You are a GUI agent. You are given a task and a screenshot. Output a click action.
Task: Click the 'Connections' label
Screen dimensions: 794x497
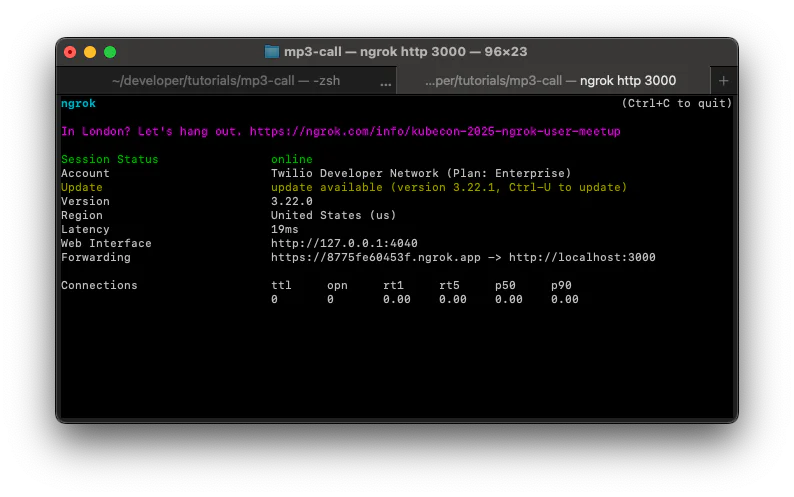tap(99, 285)
